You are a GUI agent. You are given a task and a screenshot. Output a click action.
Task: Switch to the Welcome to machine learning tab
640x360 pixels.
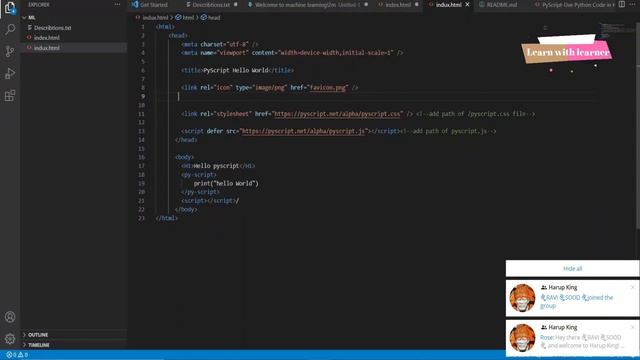pyautogui.click(x=307, y=4)
